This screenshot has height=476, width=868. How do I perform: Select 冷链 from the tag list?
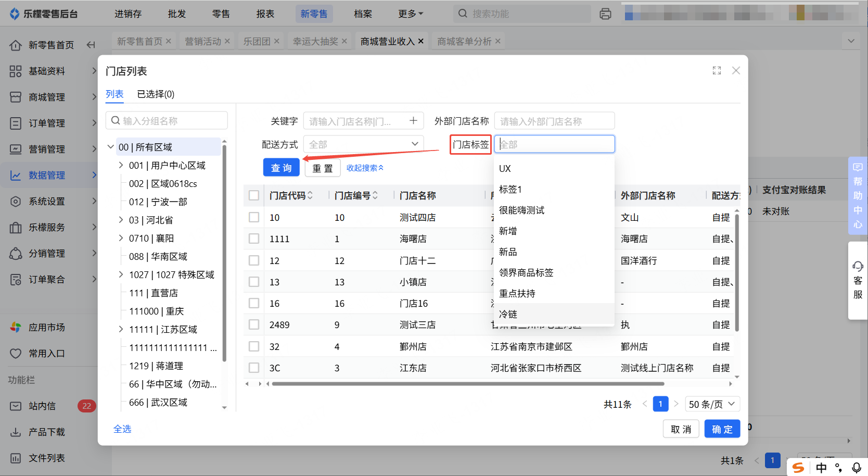[x=508, y=314]
